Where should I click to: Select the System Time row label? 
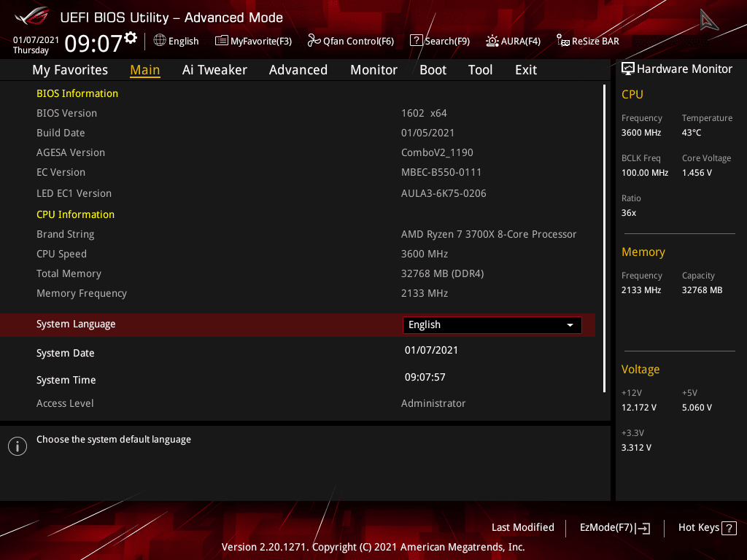[x=66, y=381]
